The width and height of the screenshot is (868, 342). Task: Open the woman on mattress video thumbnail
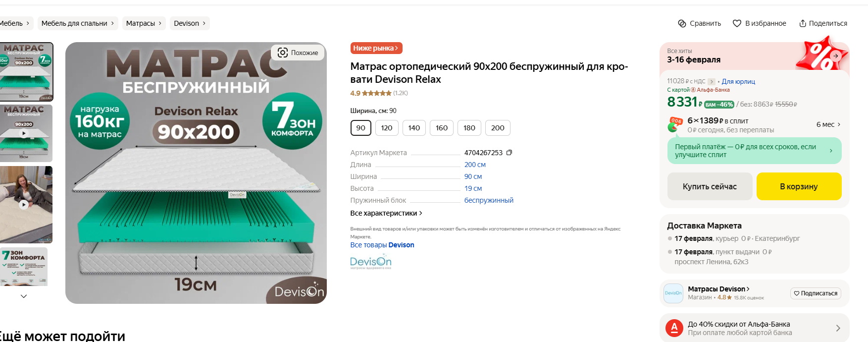pos(24,204)
